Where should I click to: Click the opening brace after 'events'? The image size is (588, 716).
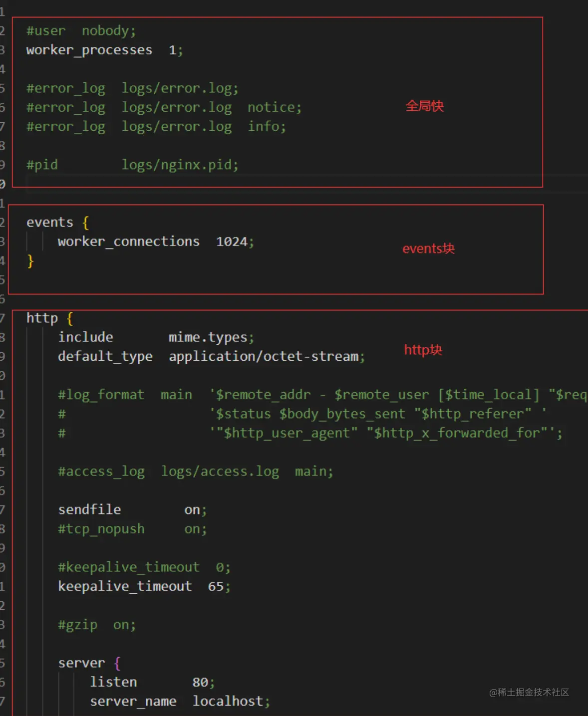[86, 223]
